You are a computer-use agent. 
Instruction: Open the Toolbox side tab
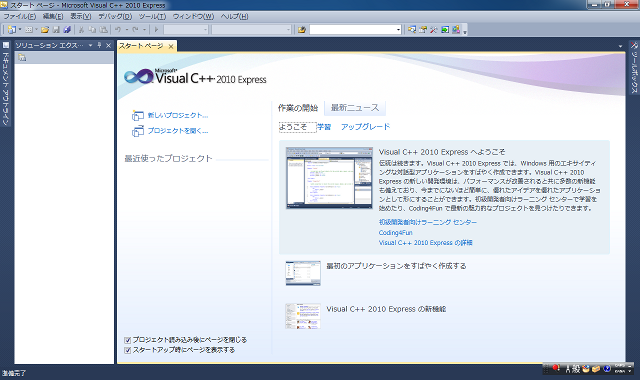[634, 68]
